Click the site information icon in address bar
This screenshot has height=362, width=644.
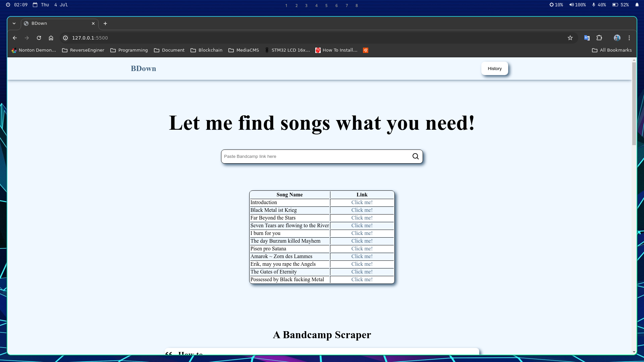click(65, 38)
